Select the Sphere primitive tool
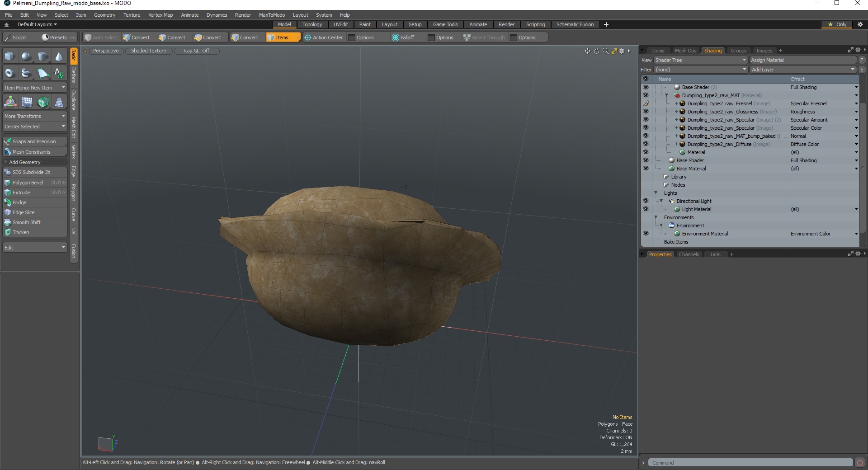This screenshot has height=470, width=868. pos(26,56)
